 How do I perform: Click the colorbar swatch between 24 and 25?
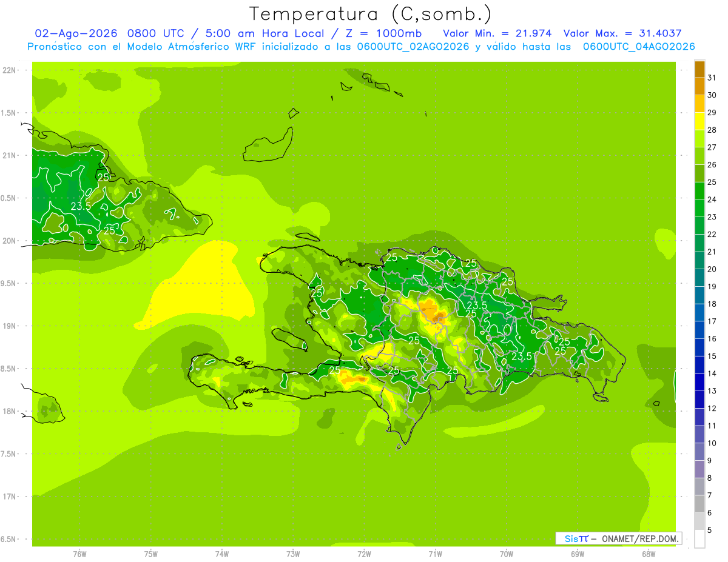(699, 191)
